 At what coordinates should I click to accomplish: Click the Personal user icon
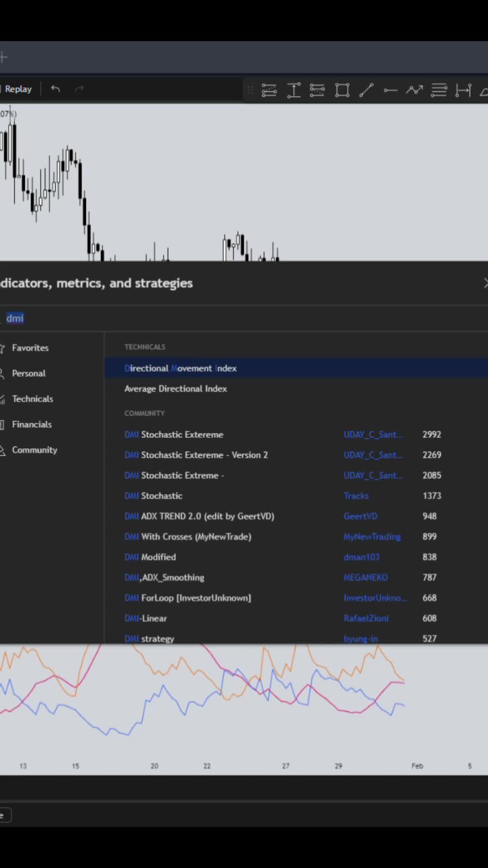pos(2,373)
